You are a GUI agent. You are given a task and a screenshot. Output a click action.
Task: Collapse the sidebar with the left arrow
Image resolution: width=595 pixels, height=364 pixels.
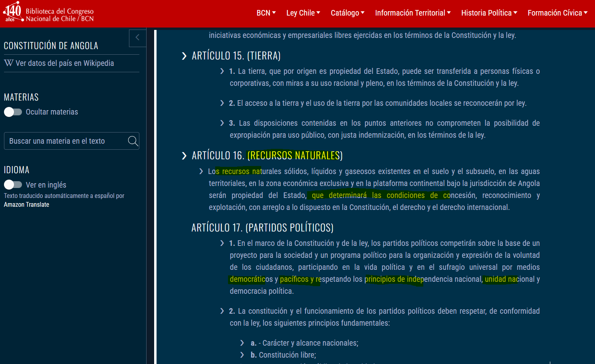tap(137, 38)
